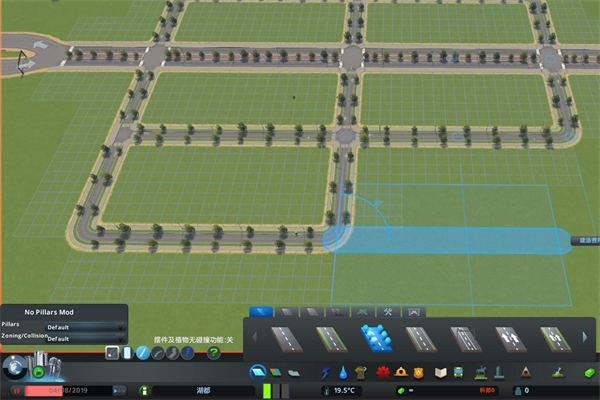Select the upgrade road mode
600x400 pixels.
pyautogui.click(x=188, y=353)
